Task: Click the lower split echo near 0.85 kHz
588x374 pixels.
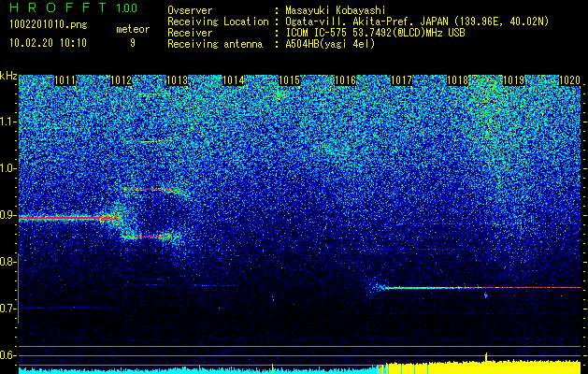Action: click(x=148, y=237)
